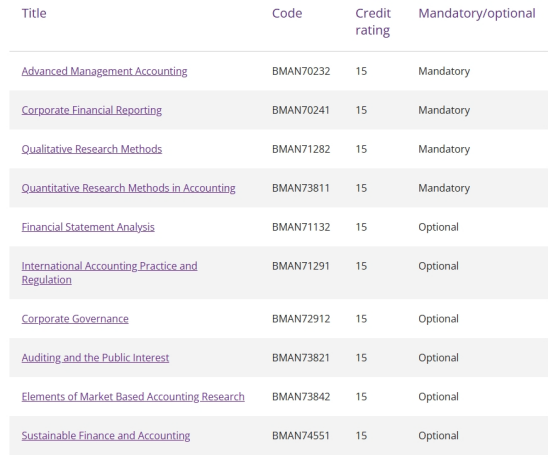
Task: Select course code BMAN74551
Action: point(301,436)
